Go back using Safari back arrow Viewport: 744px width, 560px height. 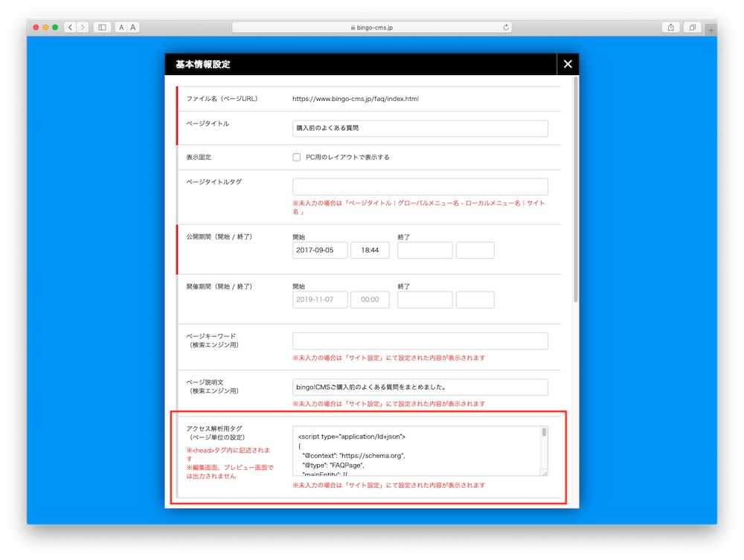tap(70, 28)
